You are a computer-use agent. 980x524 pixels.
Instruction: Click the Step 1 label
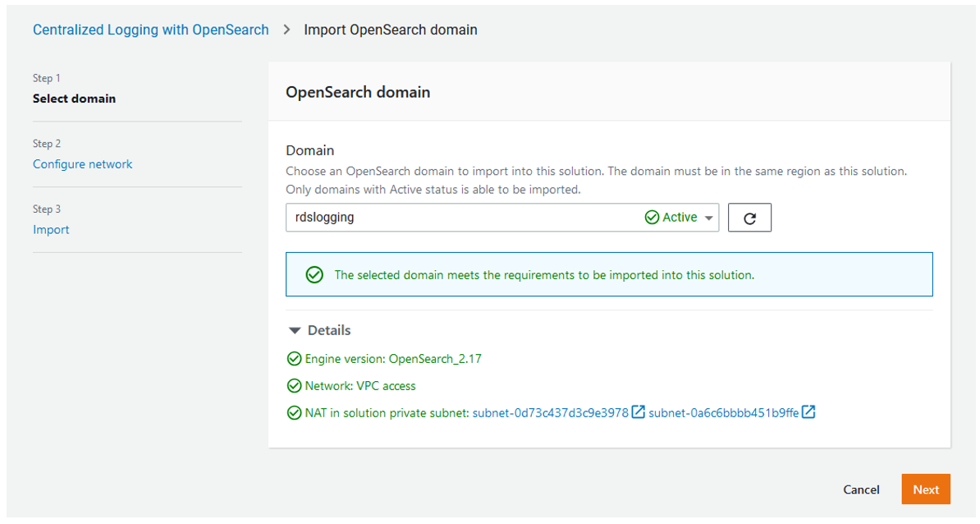pos(46,78)
